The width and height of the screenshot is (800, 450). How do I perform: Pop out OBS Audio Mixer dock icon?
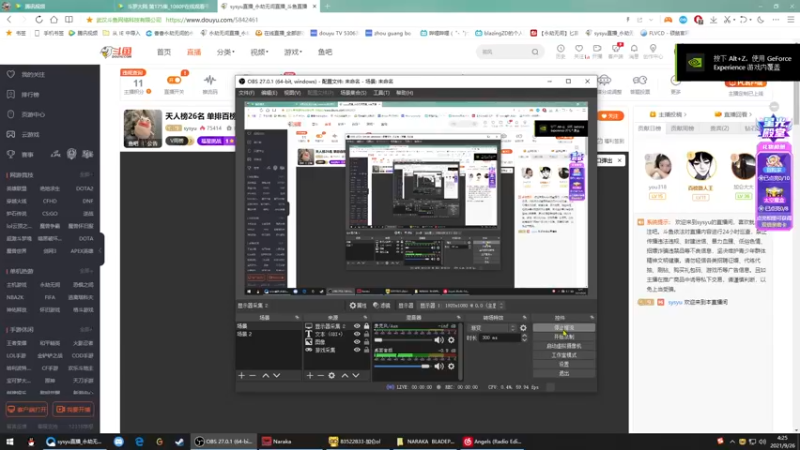click(458, 317)
